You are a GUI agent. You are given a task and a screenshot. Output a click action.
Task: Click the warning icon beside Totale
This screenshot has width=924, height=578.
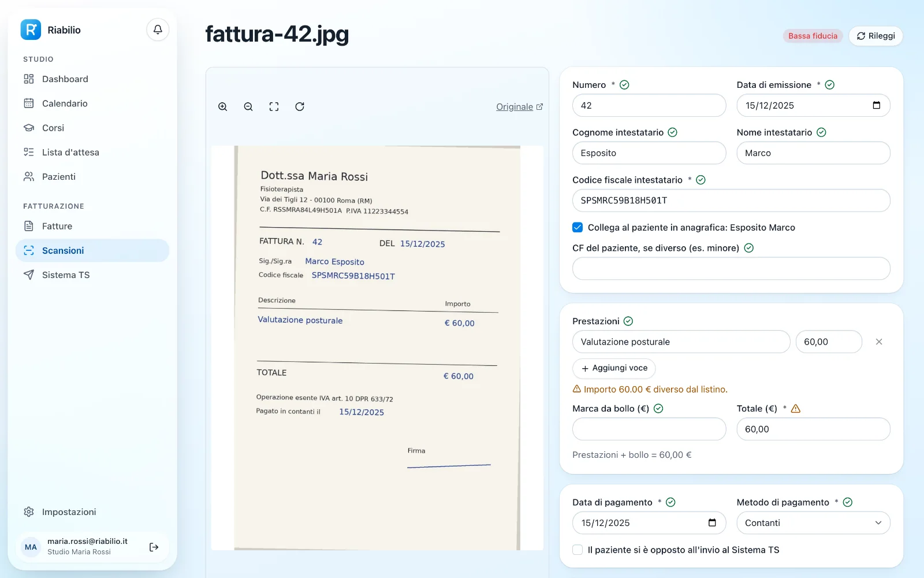(x=796, y=409)
